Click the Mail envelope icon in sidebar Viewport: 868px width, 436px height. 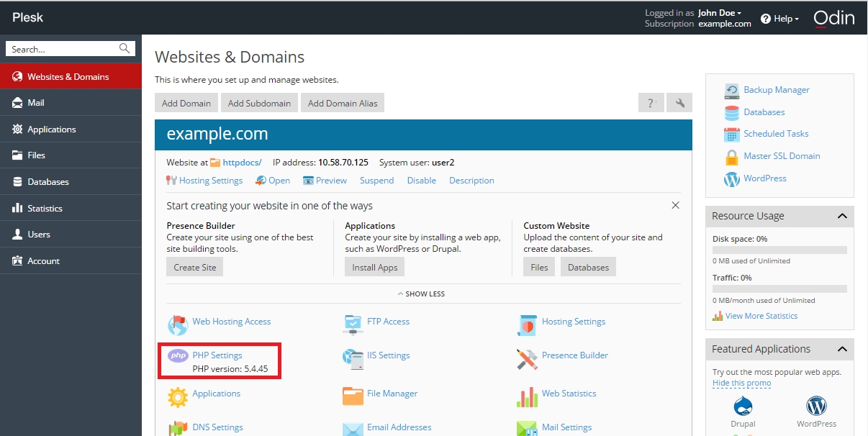[17, 103]
